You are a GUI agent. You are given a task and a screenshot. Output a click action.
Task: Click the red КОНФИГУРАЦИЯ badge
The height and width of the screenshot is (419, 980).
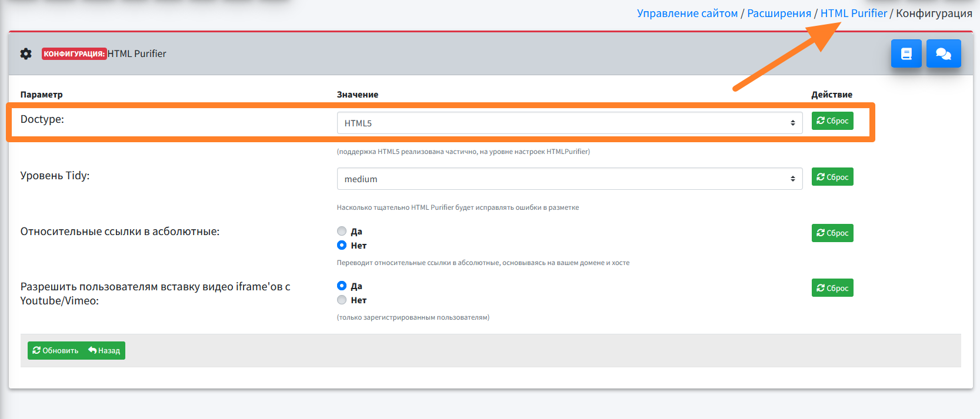[74, 53]
